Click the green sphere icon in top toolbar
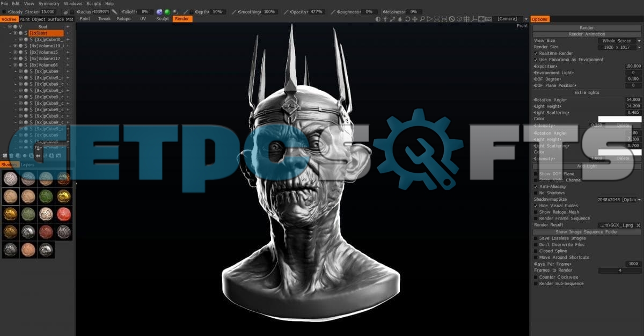The height and width of the screenshot is (336, 644). pyautogui.click(x=167, y=11)
